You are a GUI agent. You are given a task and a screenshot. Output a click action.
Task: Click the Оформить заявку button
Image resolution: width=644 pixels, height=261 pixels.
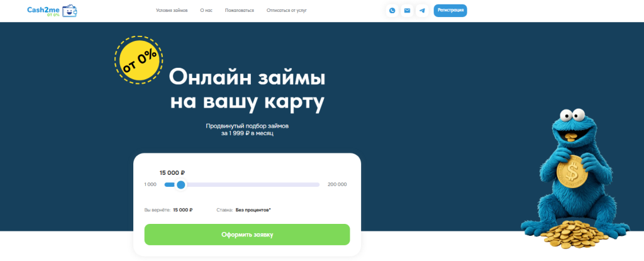point(247,235)
